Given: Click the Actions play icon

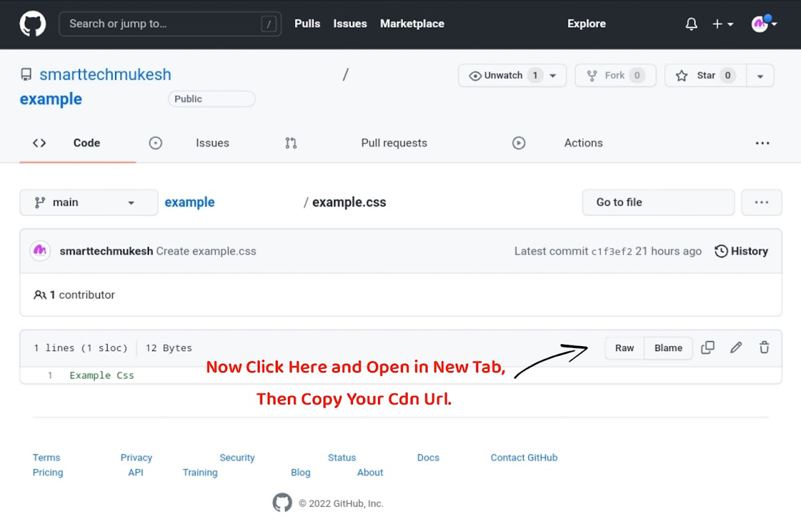Looking at the screenshot, I should click(519, 143).
